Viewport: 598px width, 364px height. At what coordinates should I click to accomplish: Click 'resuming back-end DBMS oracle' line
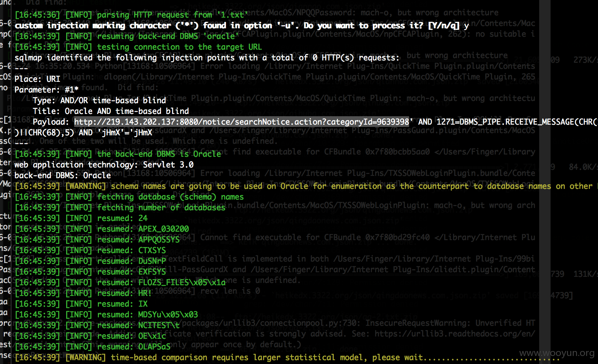127,36
